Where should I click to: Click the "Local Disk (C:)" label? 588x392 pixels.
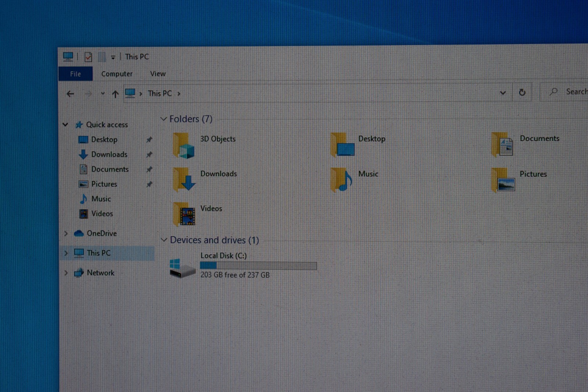point(223,256)
